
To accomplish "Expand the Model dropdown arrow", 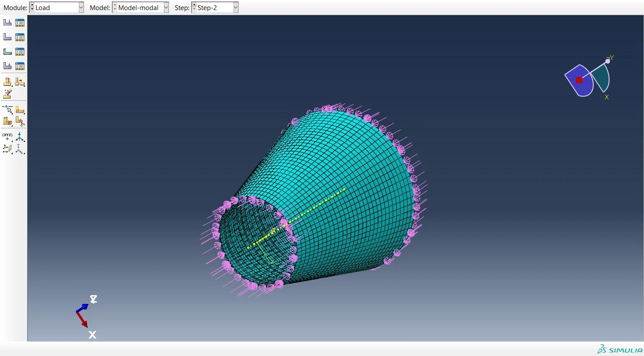I will (166, 7).
